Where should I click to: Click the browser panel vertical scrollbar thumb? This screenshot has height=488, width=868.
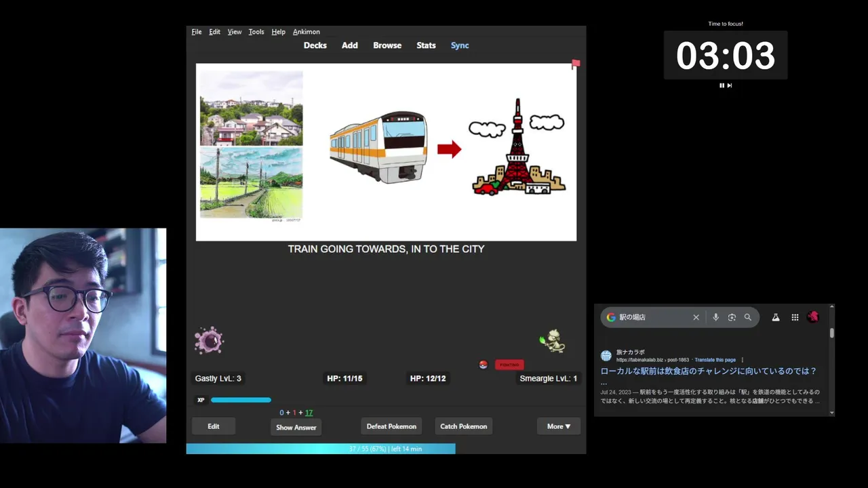tap(831, 333)
